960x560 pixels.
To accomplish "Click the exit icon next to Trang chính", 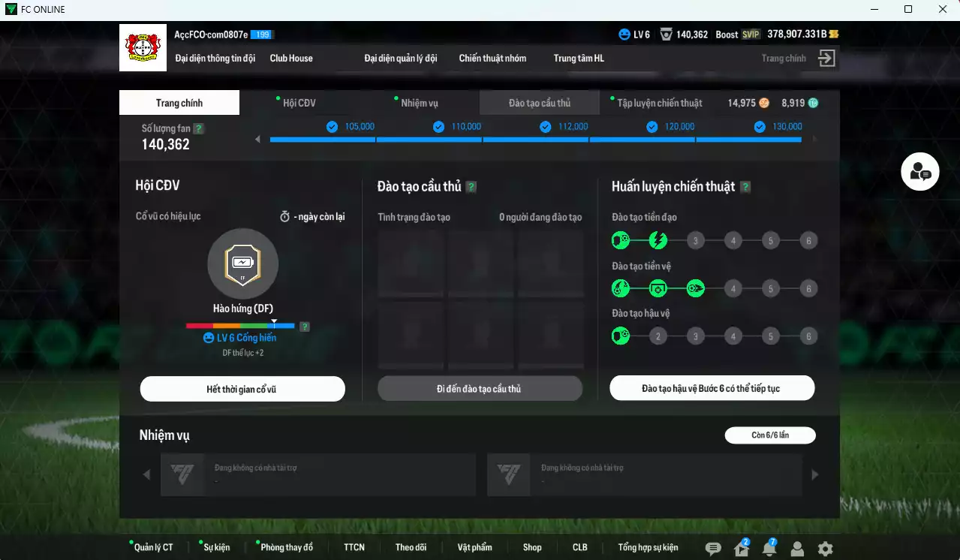I will pyautogui.click(x=826, y=59).
